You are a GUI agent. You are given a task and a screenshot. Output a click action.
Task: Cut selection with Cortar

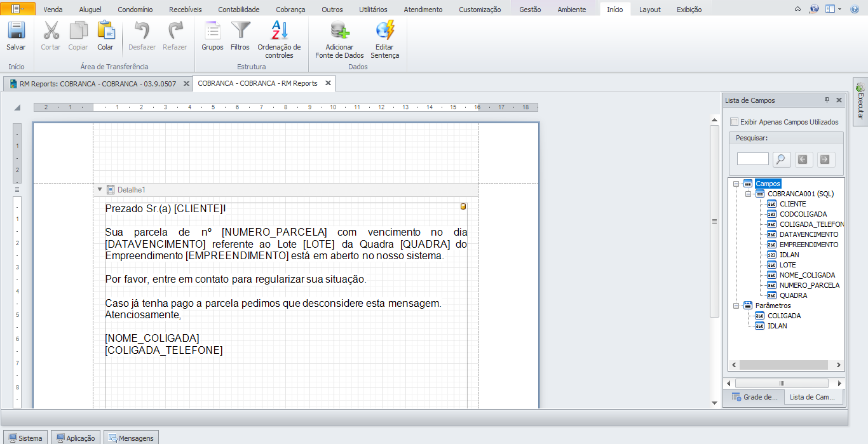[x=51, y=36]
